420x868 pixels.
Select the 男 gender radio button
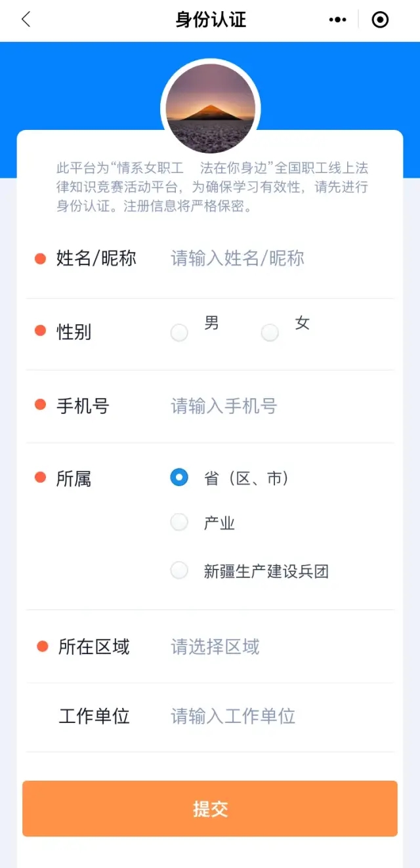click(x=179, y=333)
